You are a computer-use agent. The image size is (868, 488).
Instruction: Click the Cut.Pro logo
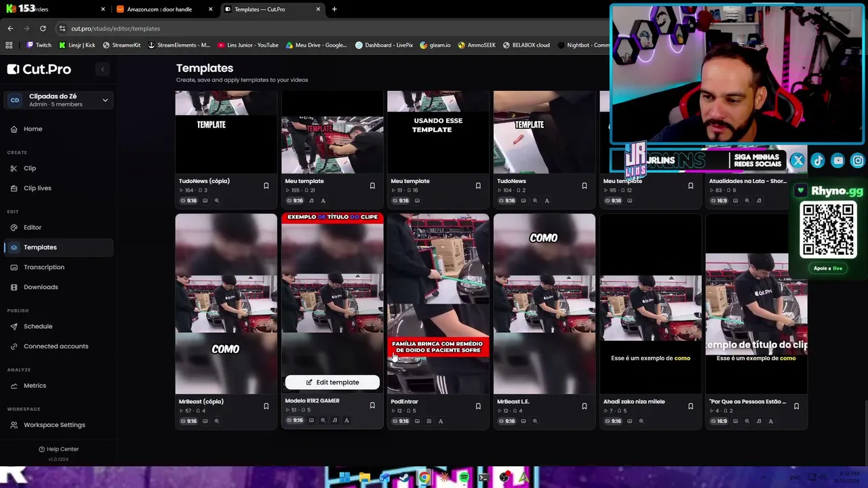[39, 69]
